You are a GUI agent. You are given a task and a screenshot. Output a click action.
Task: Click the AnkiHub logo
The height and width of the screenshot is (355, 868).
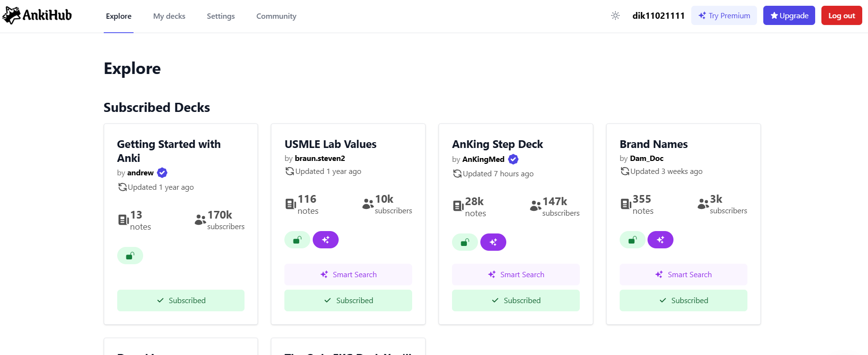click(37, 15)
